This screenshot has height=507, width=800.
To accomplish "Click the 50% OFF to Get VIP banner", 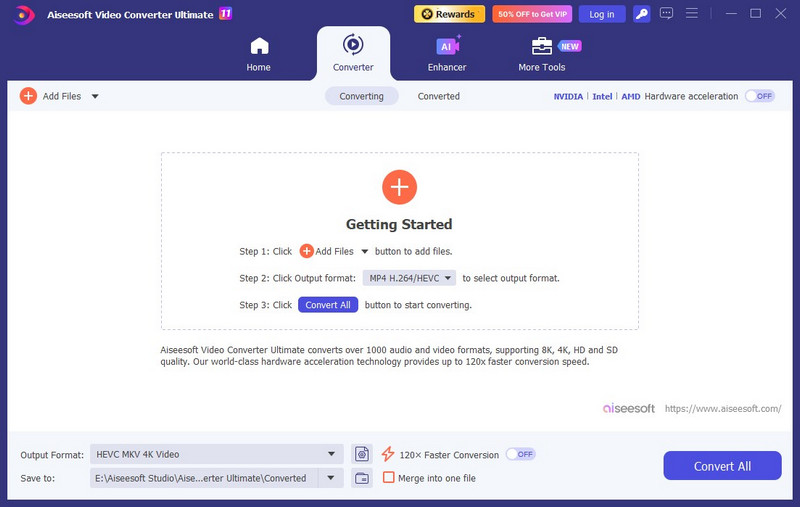I will click(x=532, y=14).
